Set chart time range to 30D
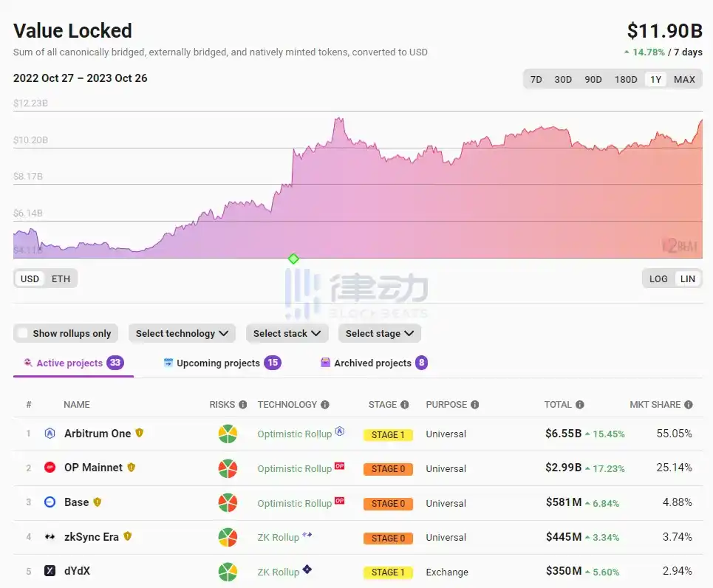 pyautogui.click(x=563, y=79)
